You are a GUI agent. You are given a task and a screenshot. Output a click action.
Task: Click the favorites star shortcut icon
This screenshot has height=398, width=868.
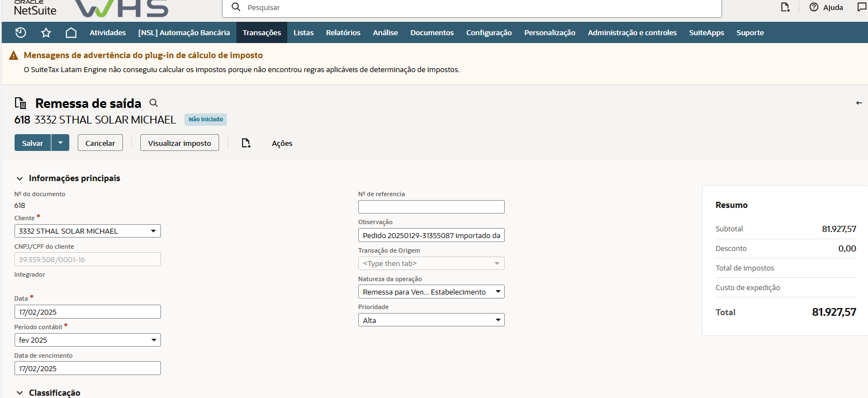pyautogui.click(x=46, y=32)
